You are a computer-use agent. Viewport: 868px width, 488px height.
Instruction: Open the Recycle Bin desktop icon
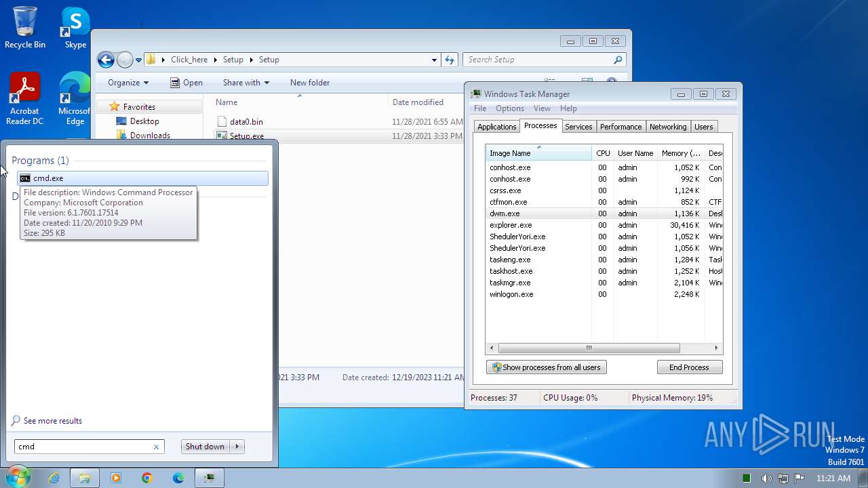click(25, 27)
